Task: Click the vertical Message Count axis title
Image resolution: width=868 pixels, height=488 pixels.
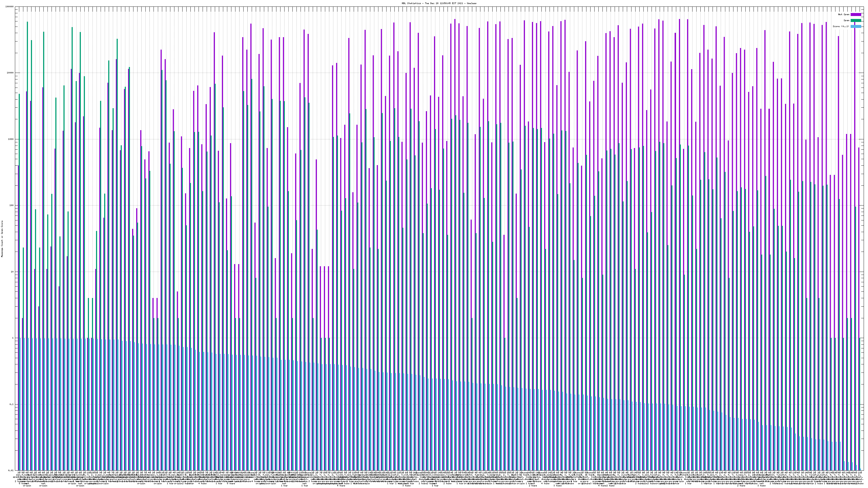Action: tap(2, 239)
